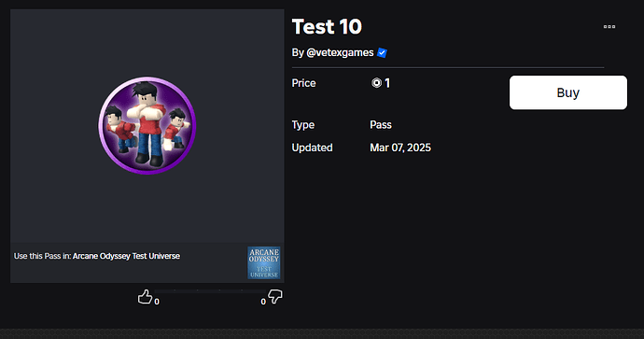Click the like count beside thumbs up

(157, 302)
